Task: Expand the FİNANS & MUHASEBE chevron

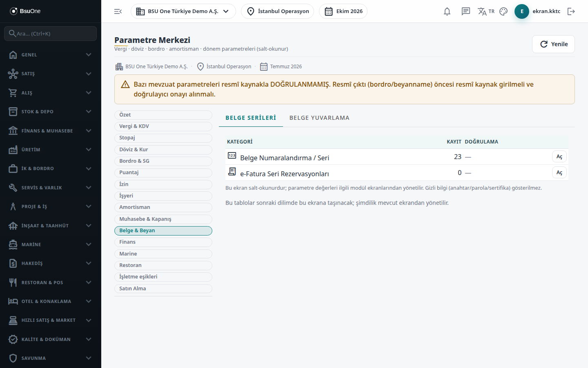Action: [x=89, y=131]
